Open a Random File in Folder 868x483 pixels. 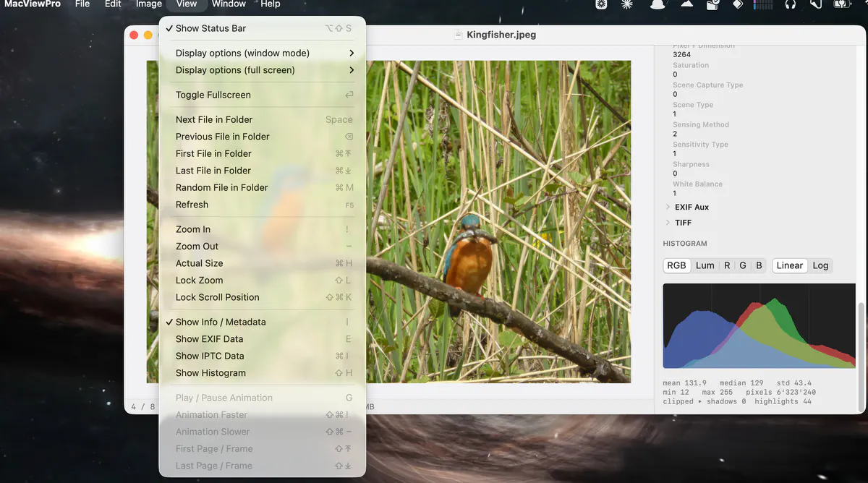[x=263, y=187]
